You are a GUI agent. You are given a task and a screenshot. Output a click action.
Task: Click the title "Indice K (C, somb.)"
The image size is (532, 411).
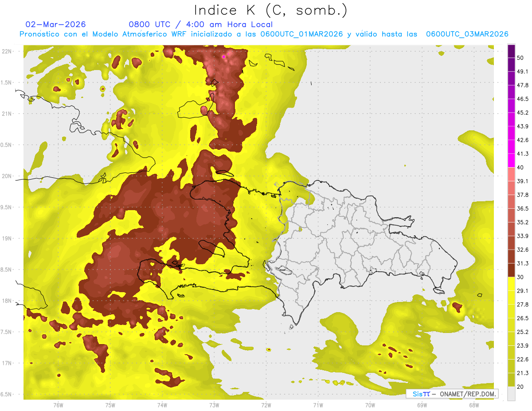(271, 10)
